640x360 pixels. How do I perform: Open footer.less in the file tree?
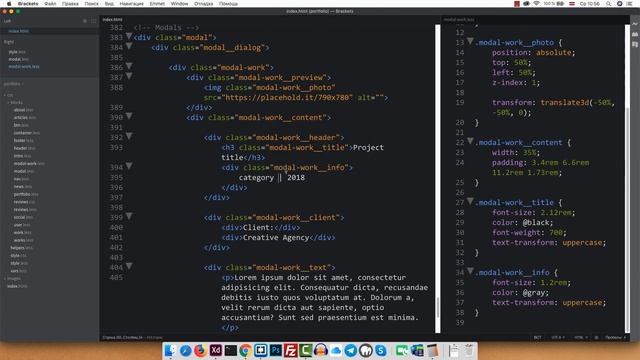pyautogui.click(x=23, y=140)
